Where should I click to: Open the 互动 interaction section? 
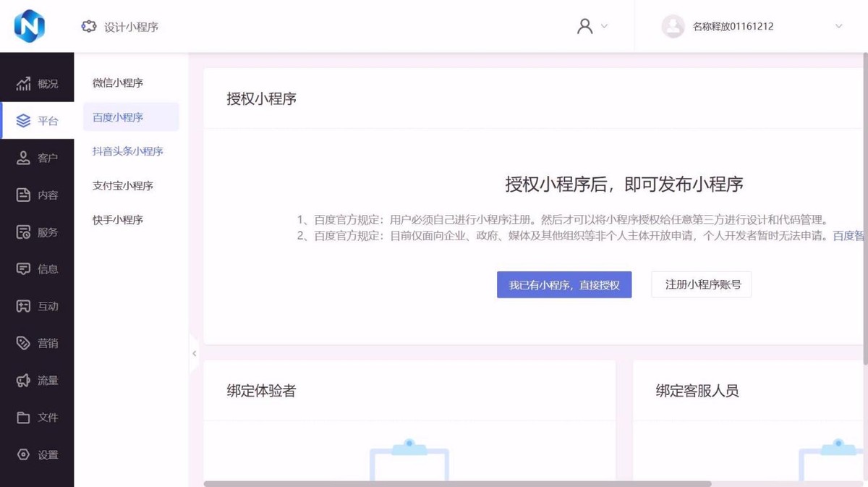37,305
